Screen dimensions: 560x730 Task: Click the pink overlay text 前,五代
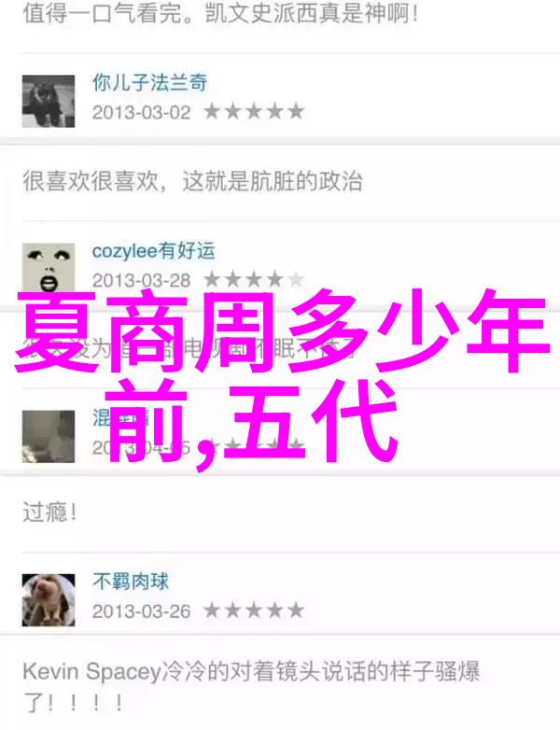[x=251, y=422]
